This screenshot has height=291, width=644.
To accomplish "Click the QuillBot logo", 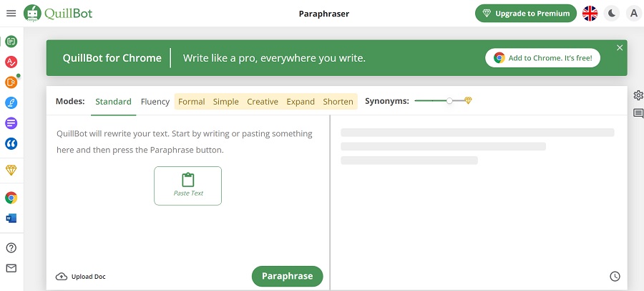I will tap(58, 13).
